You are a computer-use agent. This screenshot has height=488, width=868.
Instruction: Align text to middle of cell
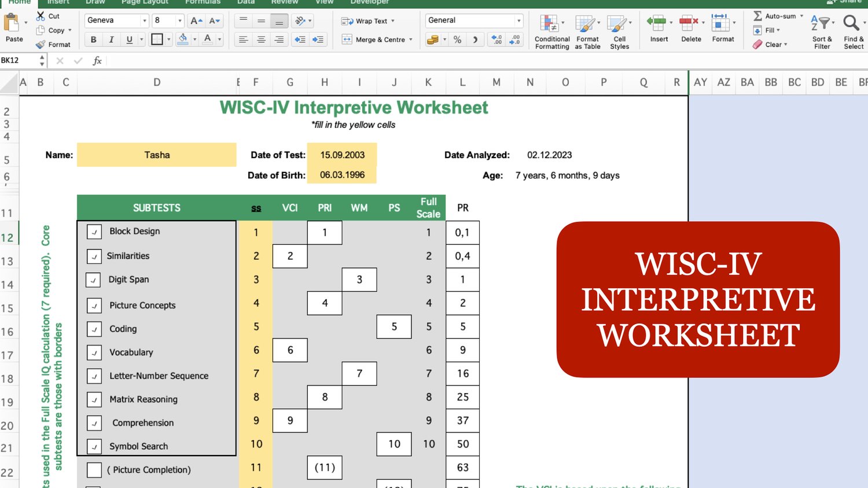pyautogui.click(x=262, y=21)
